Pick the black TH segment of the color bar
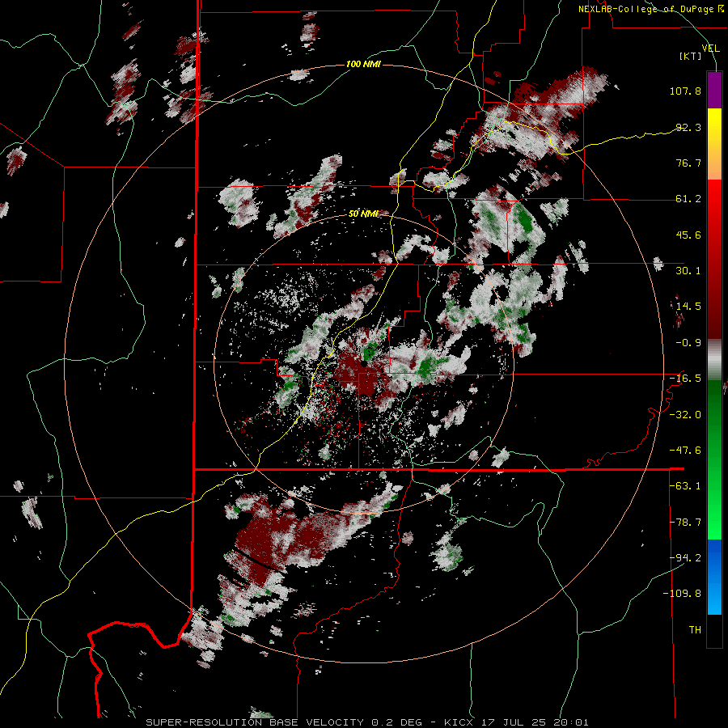Image resolution: width=728 pixels, height=728 pixels. (714, 630)
